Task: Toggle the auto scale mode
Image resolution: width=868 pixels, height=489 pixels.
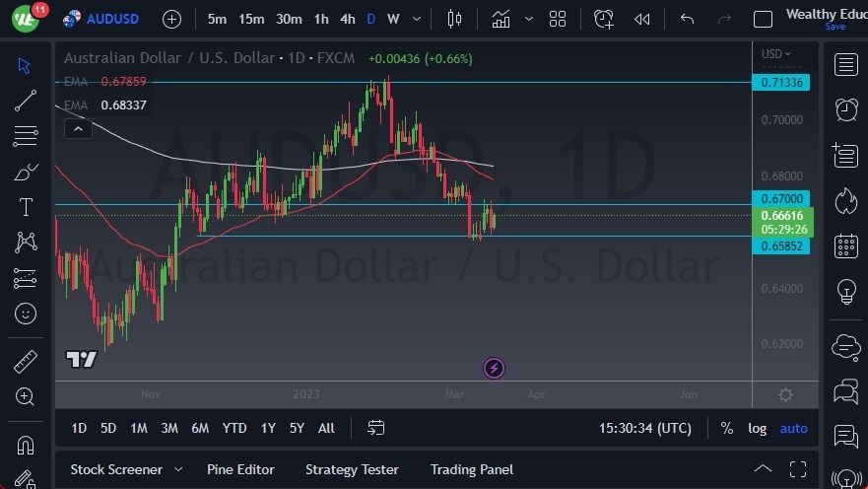Action: coord(793,428)
